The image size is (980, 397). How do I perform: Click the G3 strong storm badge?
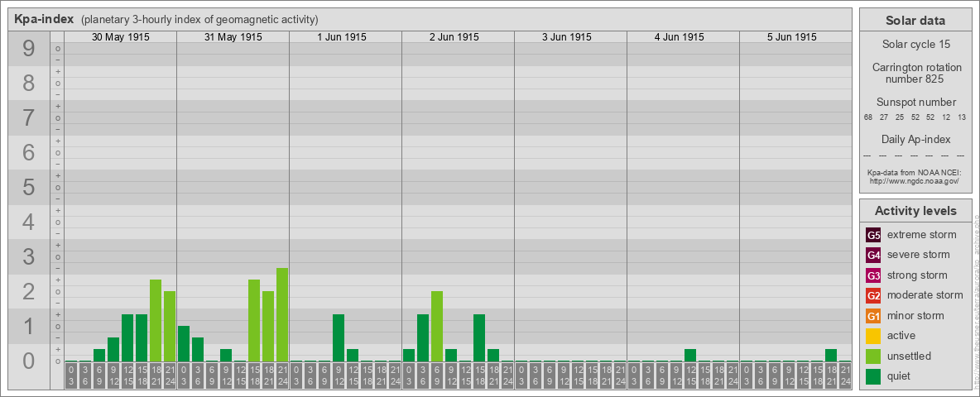pyautogui.click(x=873, y=275)
